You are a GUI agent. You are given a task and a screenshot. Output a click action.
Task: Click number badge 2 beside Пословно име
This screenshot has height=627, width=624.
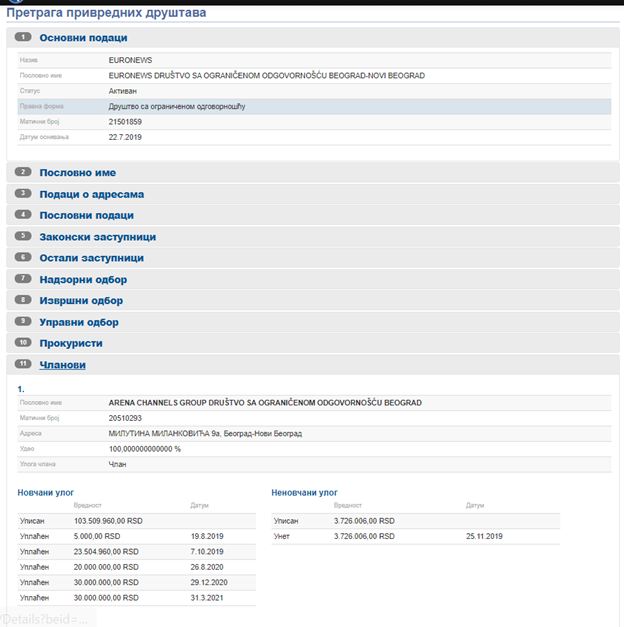pyautogui.click(x=23, y=172)
